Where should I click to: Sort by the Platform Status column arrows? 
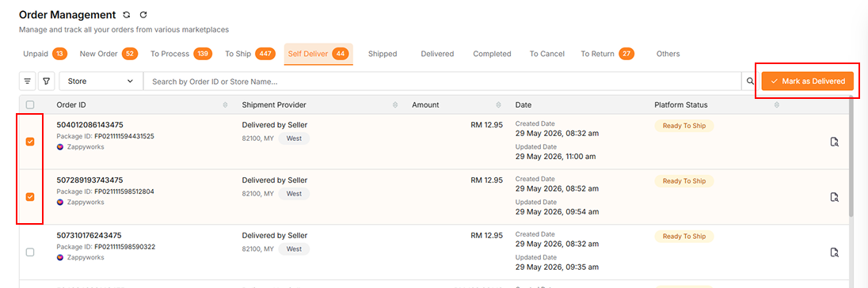(x=777, y=105)
